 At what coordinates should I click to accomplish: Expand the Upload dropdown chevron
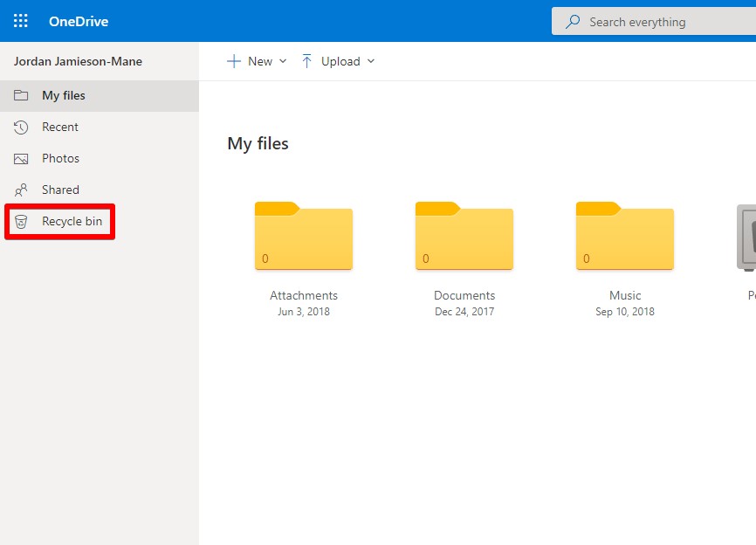pyautogui.click(x=372, y=61)
